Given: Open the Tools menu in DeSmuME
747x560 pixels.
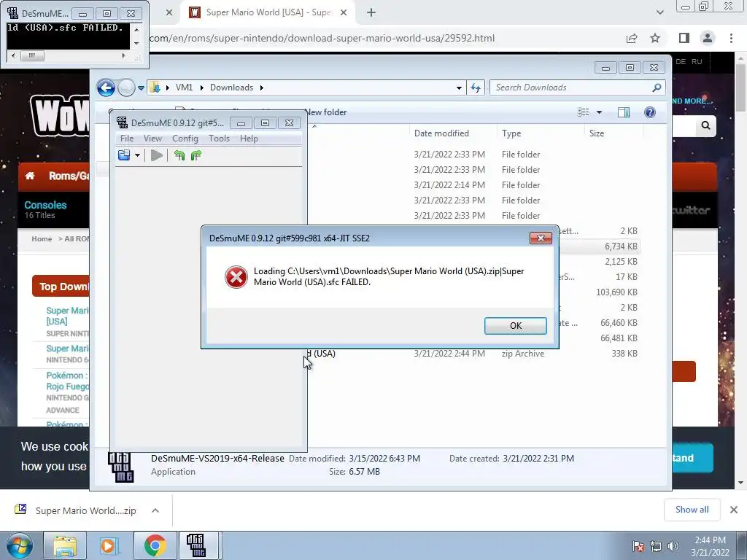Looking at the screenshot, I should [x=219, y=139].
